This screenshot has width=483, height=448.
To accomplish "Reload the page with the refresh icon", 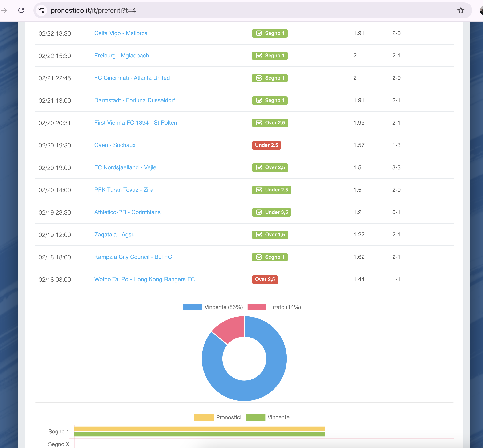I will 21,10.
